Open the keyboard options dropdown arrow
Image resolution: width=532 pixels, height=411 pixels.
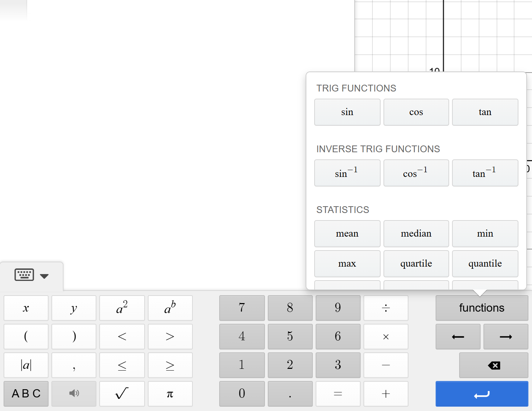click(x=44, y=276)
